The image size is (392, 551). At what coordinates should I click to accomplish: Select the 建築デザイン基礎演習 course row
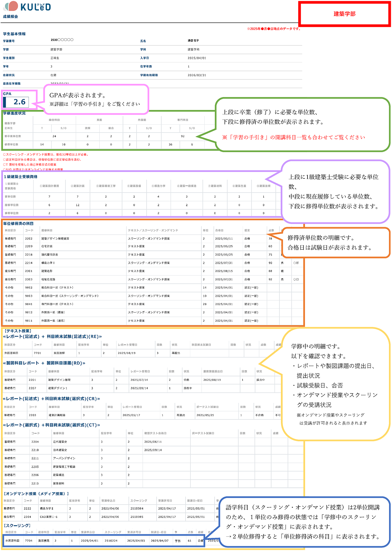click(55, 238)
